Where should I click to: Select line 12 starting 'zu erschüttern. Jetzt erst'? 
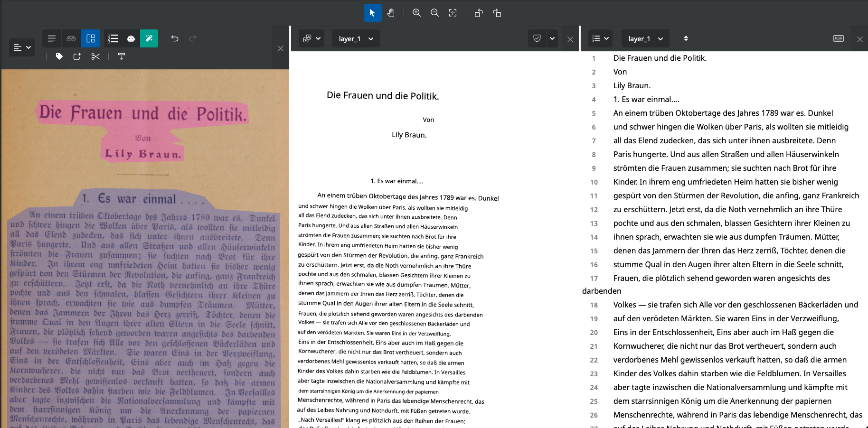coord(727,209)
